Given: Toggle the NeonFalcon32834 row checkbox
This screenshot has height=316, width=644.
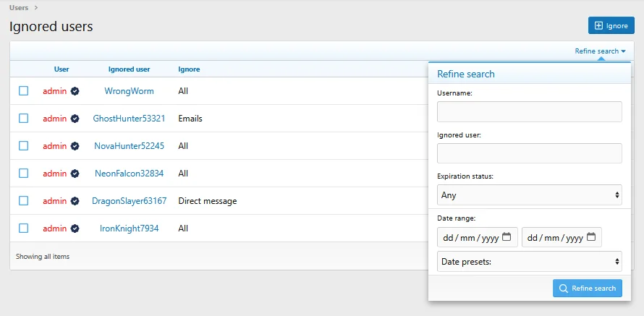Looking at the screenshot, I should (23, 173).
